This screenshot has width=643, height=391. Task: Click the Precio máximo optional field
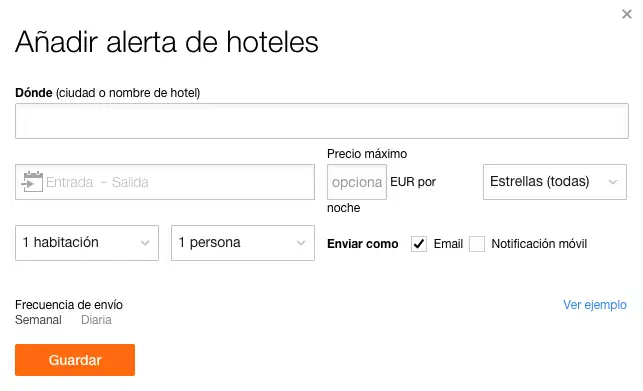(357, 182)
